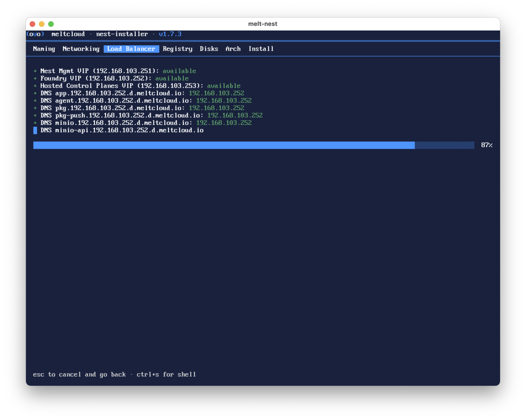Click the blue cursor block beside minio-api DNS

pos(35,130)
